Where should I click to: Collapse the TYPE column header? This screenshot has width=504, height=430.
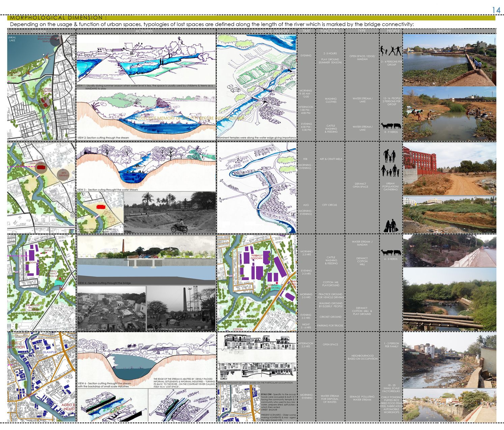point(362,30)
